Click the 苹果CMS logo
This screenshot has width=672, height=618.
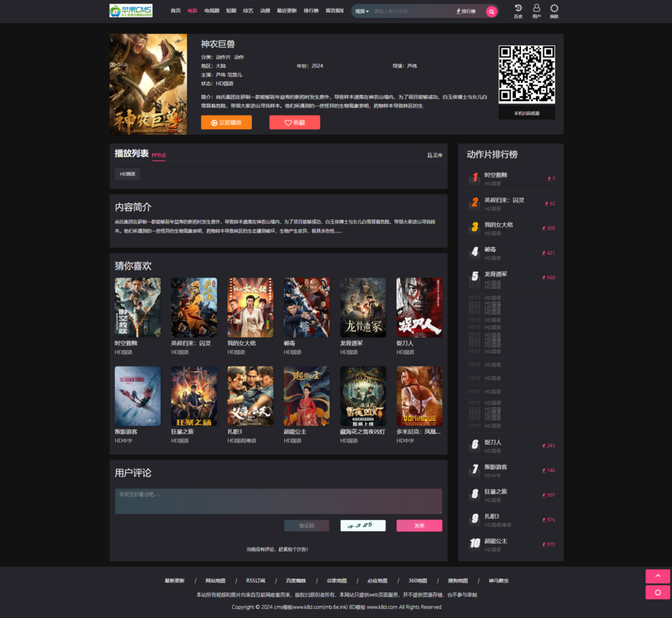[131, 11]
